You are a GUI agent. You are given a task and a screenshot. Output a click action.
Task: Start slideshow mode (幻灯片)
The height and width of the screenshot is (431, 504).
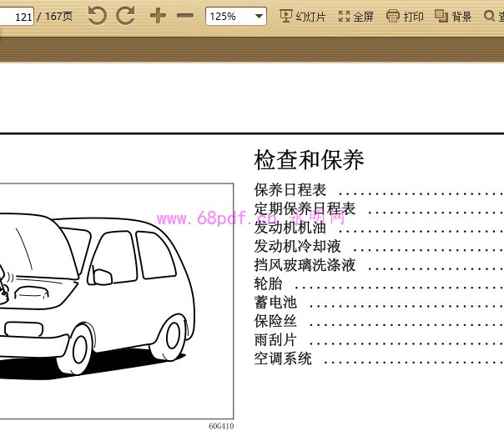302,16
